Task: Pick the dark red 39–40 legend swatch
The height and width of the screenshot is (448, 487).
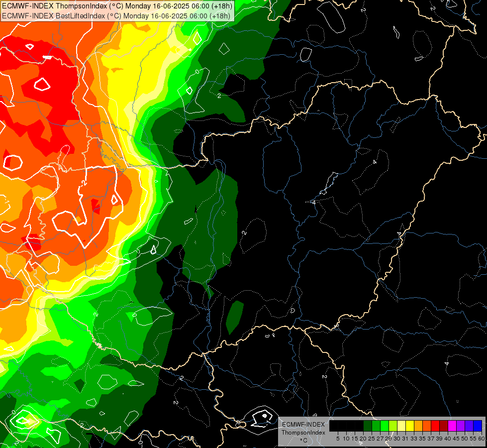Action: pyautogui.click(x=444, y=426)
